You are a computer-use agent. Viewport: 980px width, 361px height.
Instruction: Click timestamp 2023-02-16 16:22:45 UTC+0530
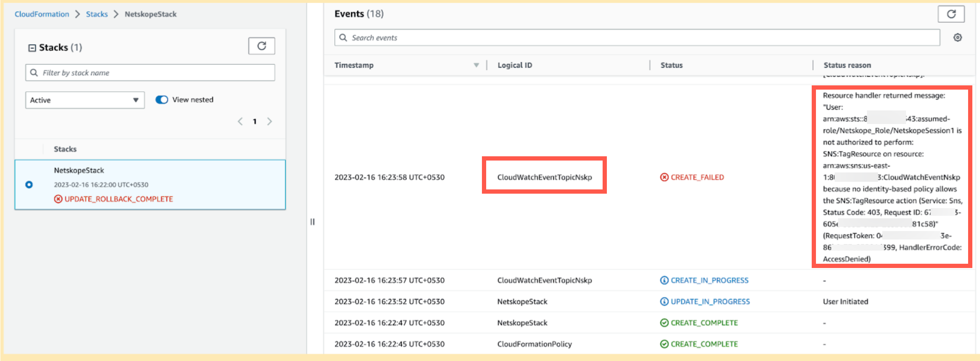(x=389, y=344)
